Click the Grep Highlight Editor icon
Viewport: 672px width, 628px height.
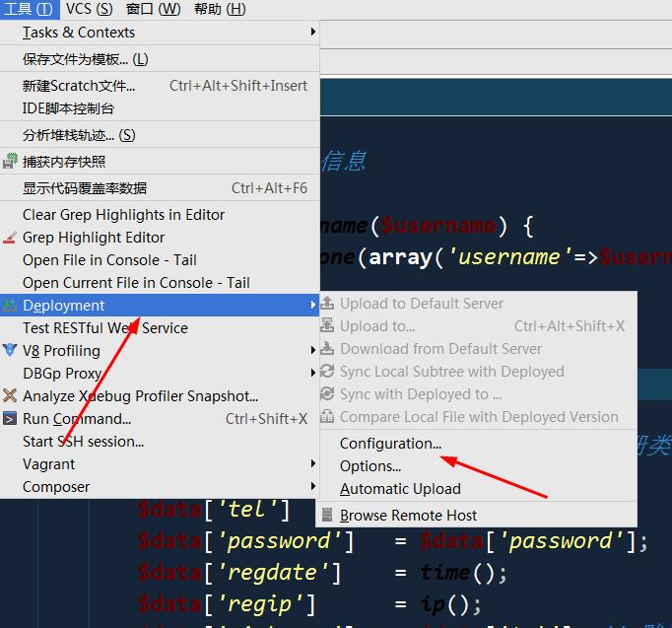pyautogui.click(x=10, y=238)
